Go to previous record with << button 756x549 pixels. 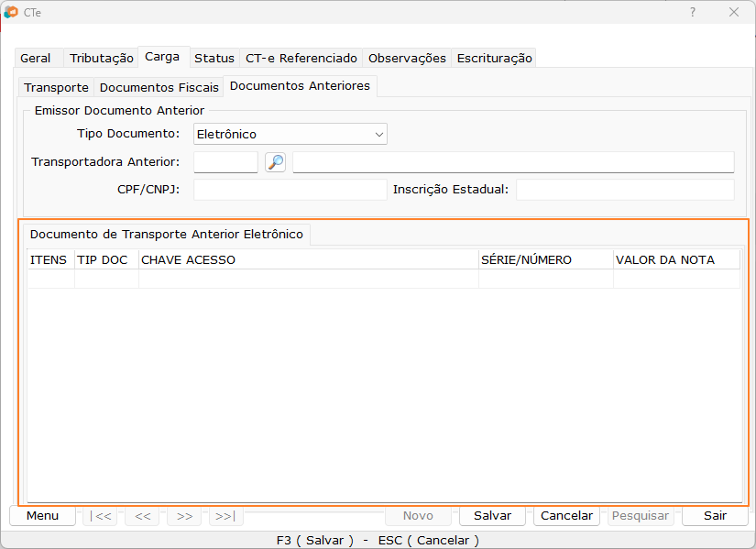(x=142, y=516)
